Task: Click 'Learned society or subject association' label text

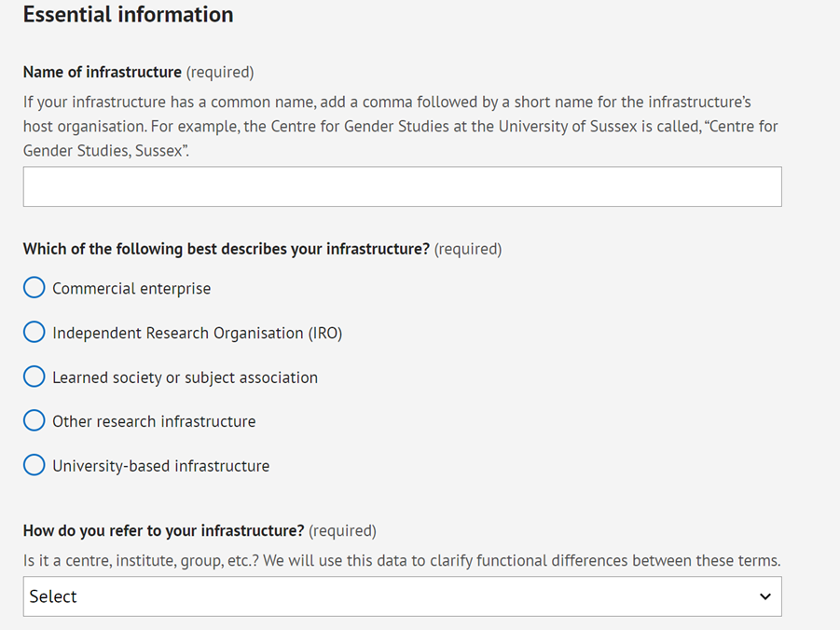Action: (x=185, y=377)
